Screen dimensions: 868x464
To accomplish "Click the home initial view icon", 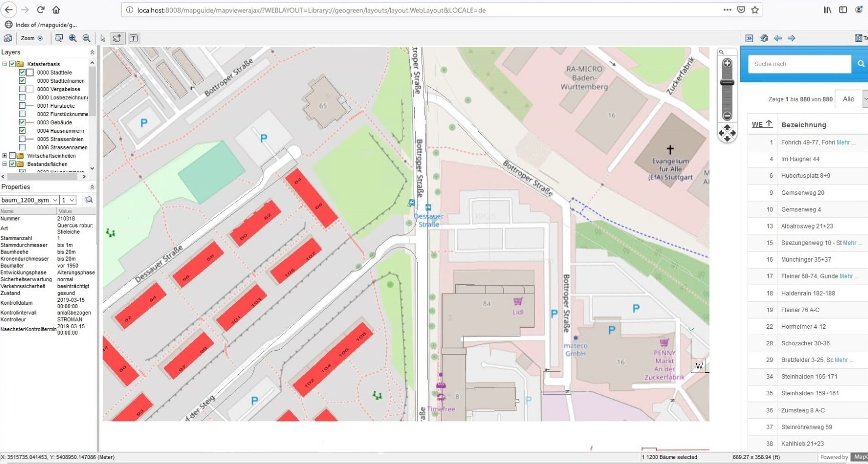I will [x=764, y=38].
